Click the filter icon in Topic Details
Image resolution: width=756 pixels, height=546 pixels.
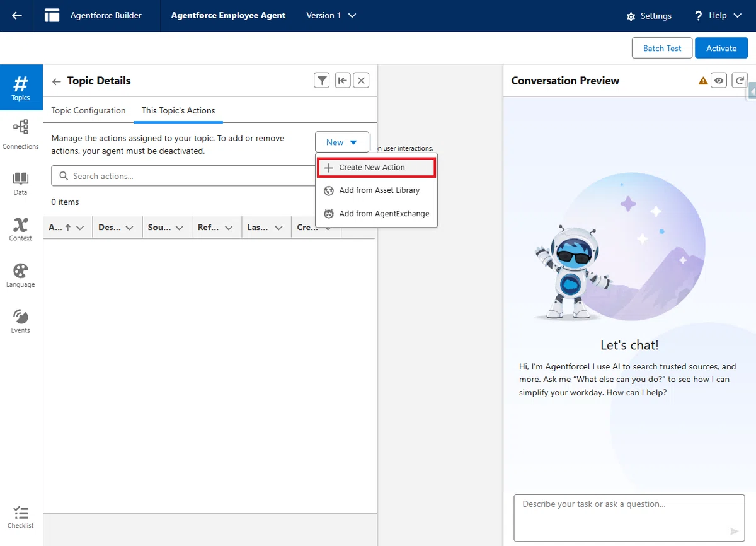(322, 80)
